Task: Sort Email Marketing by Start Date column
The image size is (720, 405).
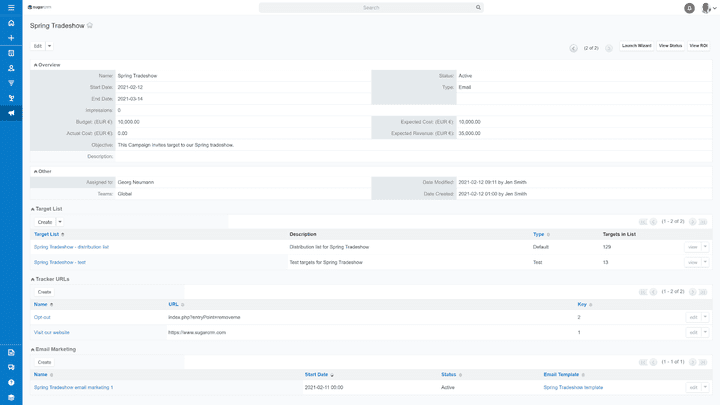Action: [319, 375]
